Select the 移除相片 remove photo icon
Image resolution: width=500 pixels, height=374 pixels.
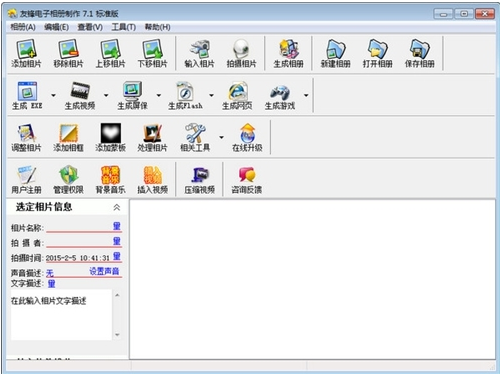point(68,53)
